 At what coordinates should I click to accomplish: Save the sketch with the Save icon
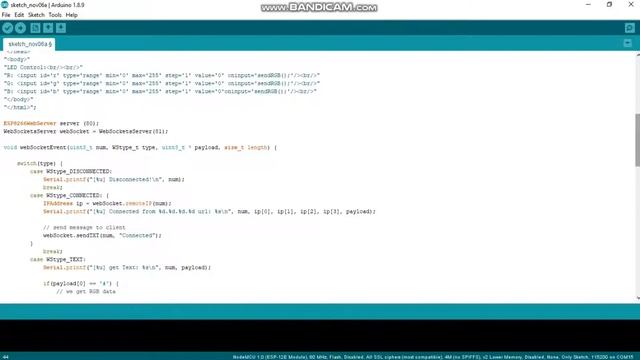pyautogui.click(x=61, y=28)
